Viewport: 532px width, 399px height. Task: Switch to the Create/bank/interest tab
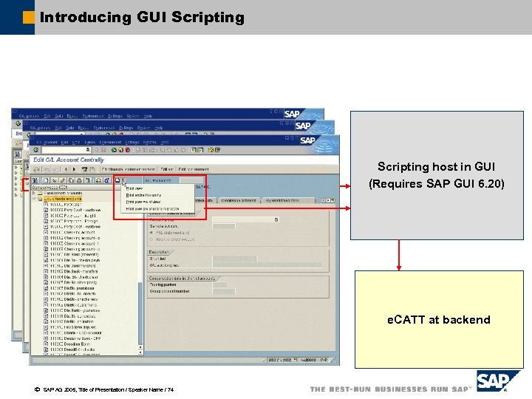(x=239, y=200)
